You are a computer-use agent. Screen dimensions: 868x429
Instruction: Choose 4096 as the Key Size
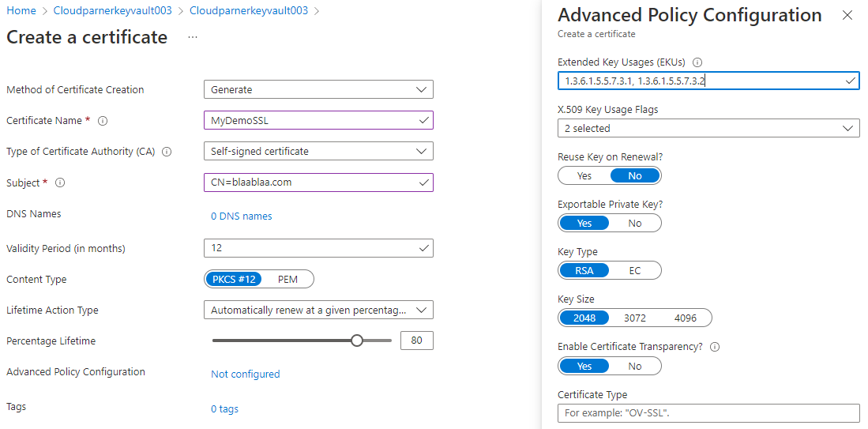pos(686,318)
